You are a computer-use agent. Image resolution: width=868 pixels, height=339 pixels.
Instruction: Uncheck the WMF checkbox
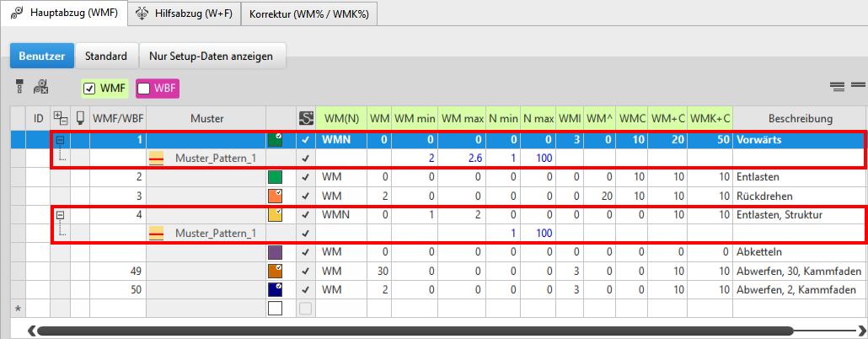[x=89, y=88]
